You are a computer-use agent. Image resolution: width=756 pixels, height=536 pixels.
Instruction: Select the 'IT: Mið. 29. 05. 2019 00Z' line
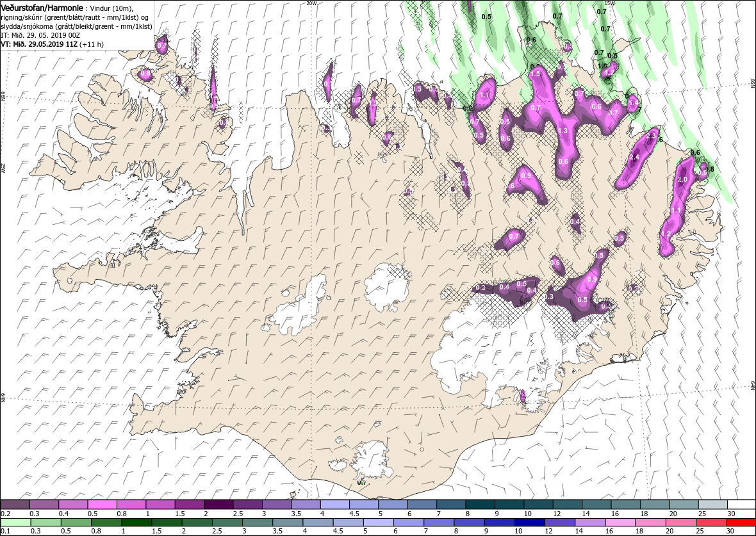(x=42, y=35)
